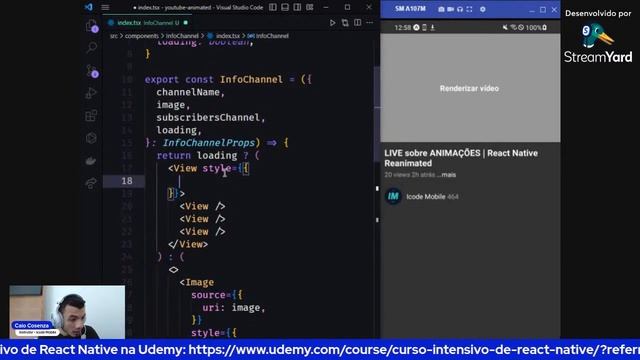640x360 pixels.
Task: Start emulator screen recording with video icon
Action: tap(450, 9)
